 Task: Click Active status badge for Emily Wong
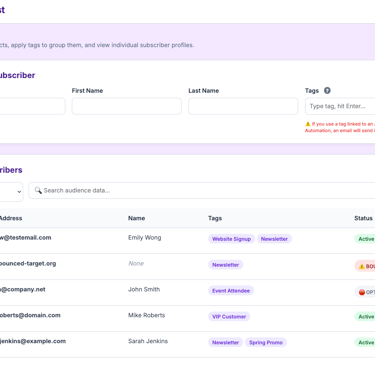click(365, 239)
